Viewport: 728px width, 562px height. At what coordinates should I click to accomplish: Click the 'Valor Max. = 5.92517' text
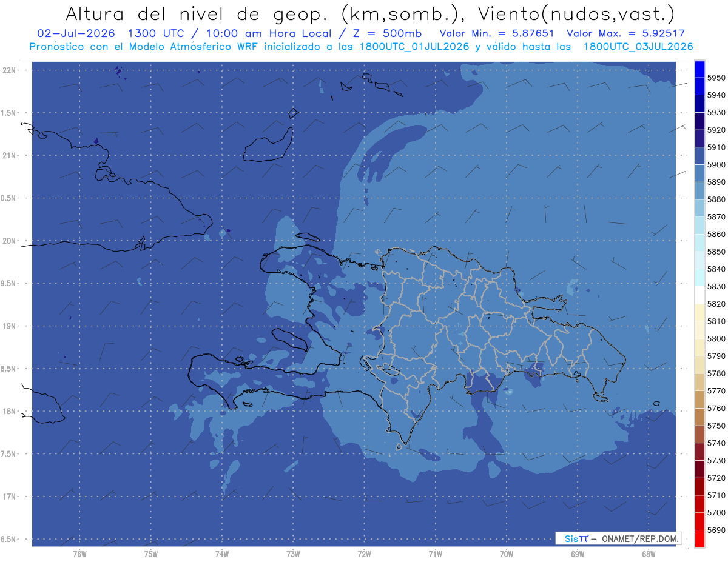[x=625, y=33]
